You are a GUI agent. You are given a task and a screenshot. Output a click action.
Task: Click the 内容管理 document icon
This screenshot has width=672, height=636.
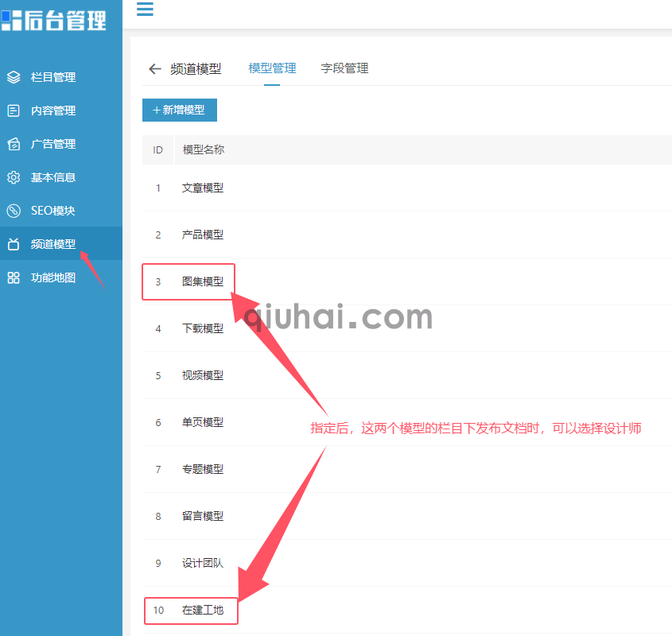tap(14, 111)
